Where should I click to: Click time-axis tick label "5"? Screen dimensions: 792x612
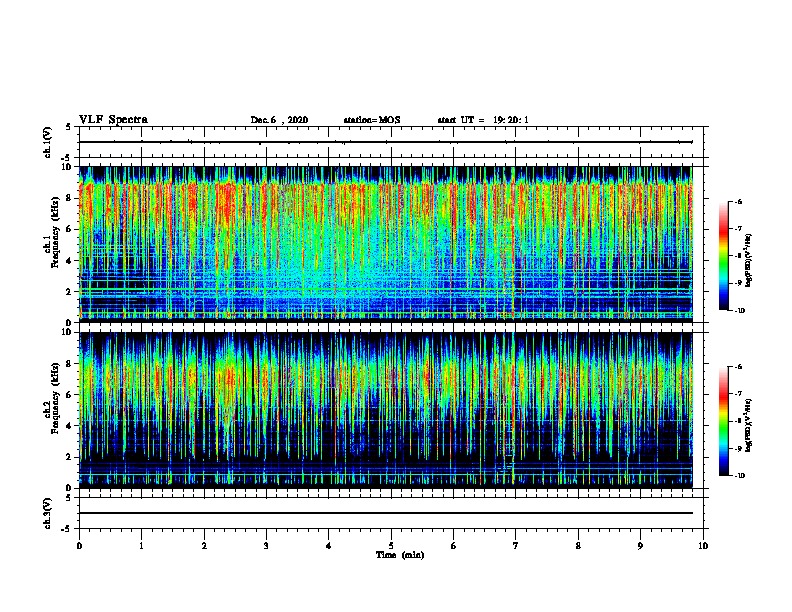tap(391, 546)
